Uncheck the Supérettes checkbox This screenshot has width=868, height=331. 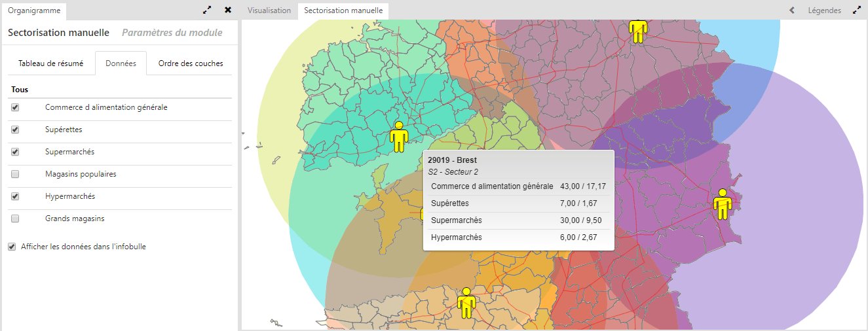pyautogui.click(x=15, y=130)
